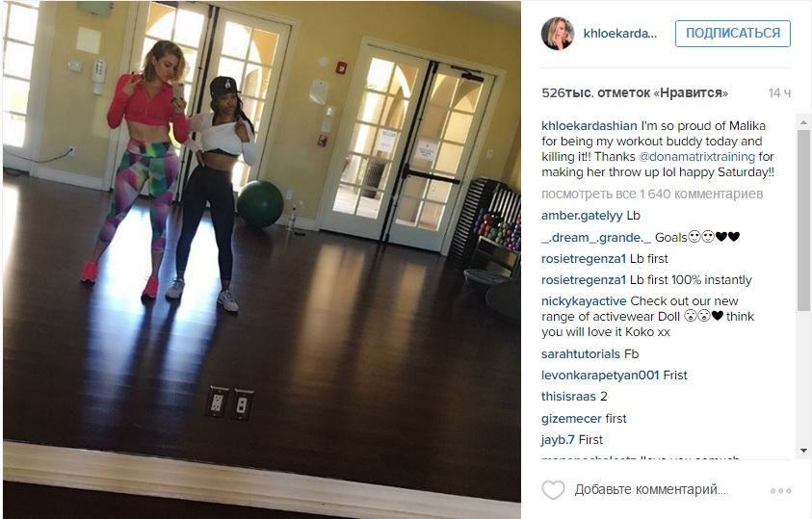Image resolution: width=812 pixels, height=519 pixels.
Task: Open the khloekardashian profile avatar
Action: tap(557, 33)
